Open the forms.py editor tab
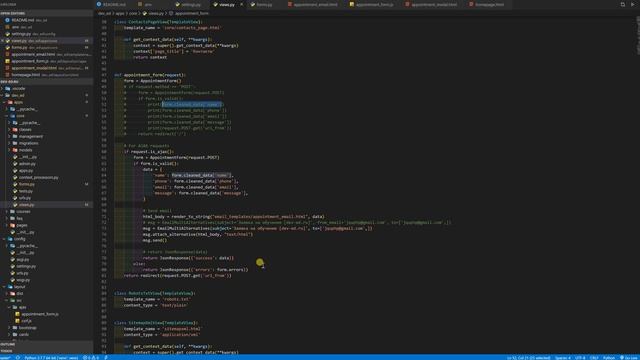Viewport: 640px width, 360px height. (x=264, y=4)
